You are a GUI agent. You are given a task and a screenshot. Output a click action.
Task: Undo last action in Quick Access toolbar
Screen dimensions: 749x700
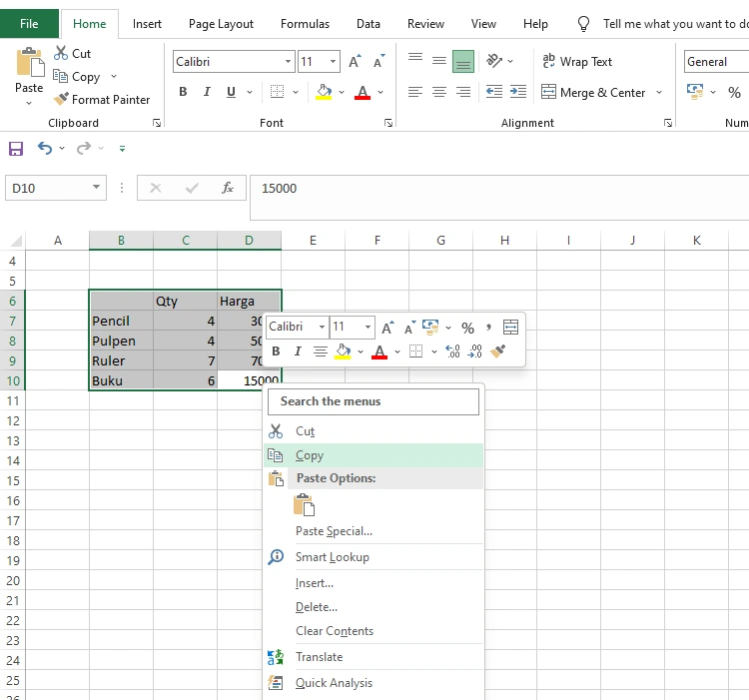pyautogui.click(x=45, y=149)
